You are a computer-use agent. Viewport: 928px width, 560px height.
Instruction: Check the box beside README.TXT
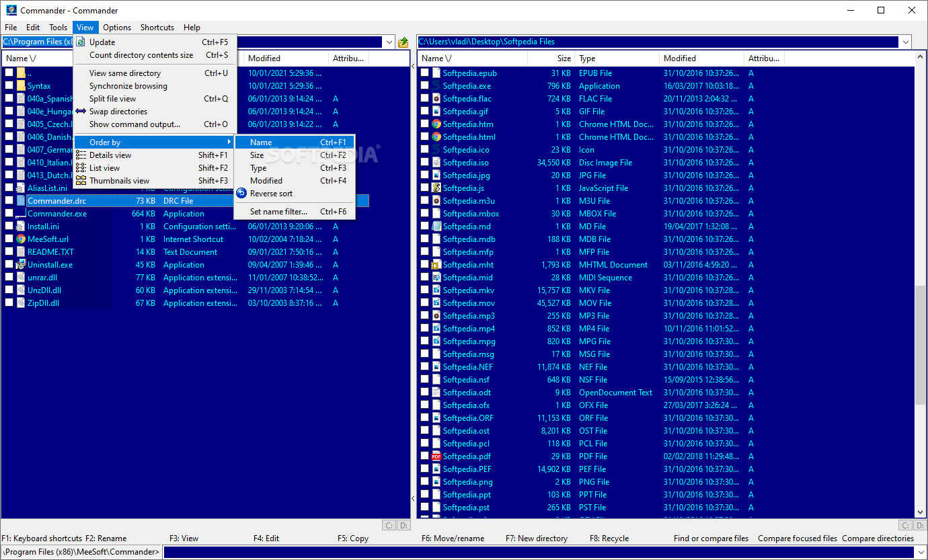pos(9,252)
